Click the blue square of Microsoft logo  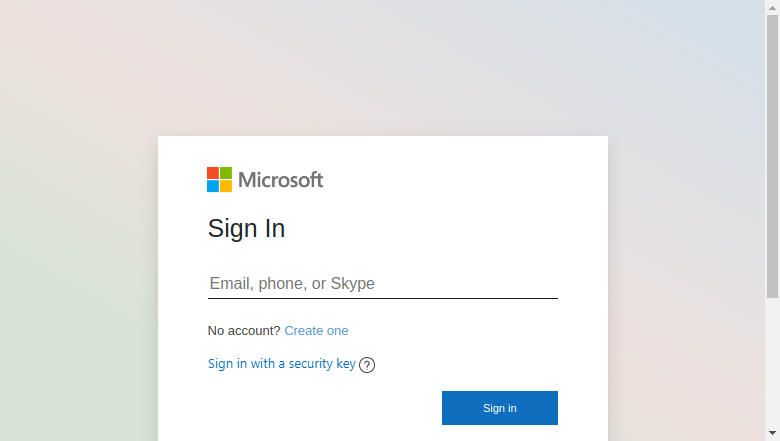tap(213, 186)
